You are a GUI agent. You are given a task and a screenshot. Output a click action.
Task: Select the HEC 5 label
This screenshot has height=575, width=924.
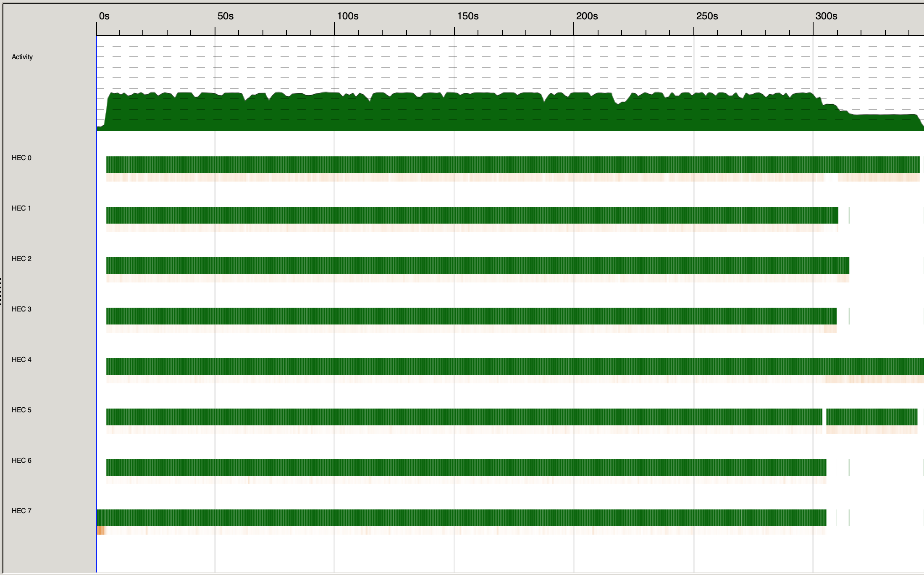click(21, 410)
